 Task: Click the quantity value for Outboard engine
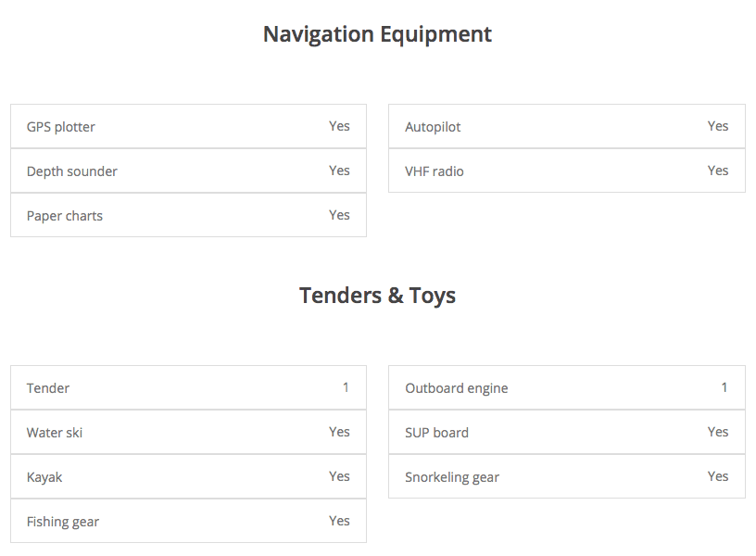click(x=724, y=387)
